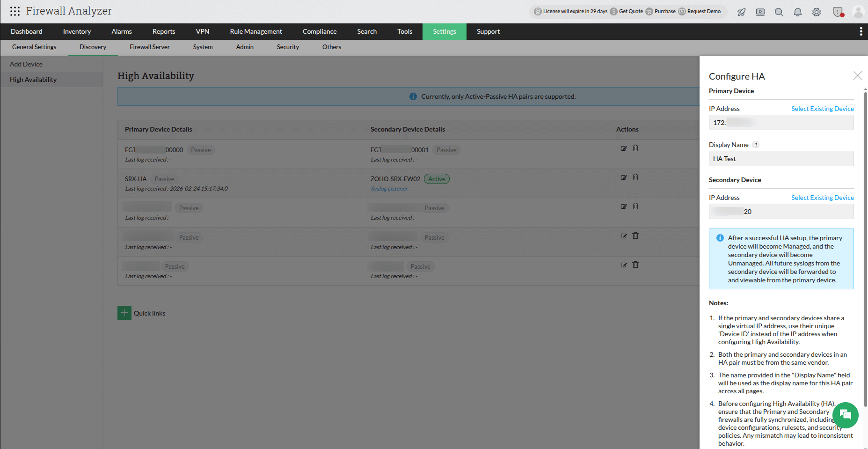Image resolution: width=868 pixels, height=449 pixels.
Task: Open the notifications bell icon
Action: coord(798,12)
